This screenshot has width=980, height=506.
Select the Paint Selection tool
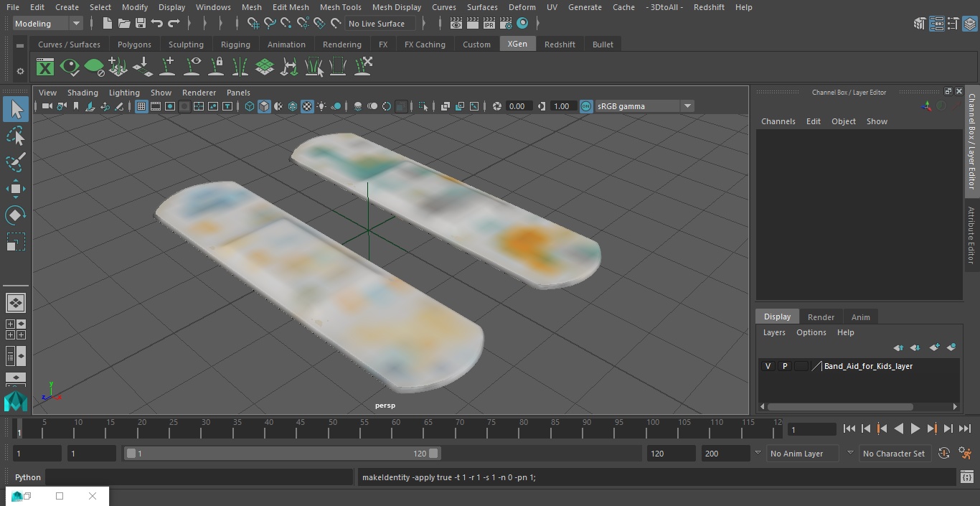[16, 162]
